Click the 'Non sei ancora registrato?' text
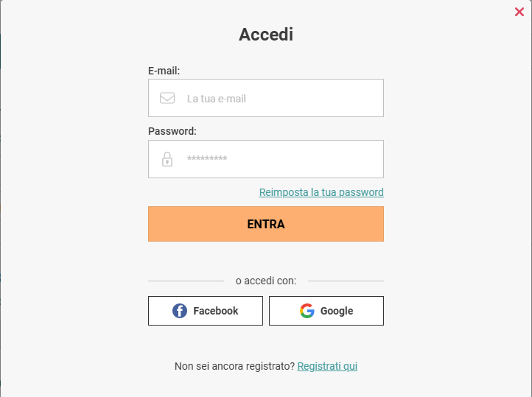 pos(234,366)
